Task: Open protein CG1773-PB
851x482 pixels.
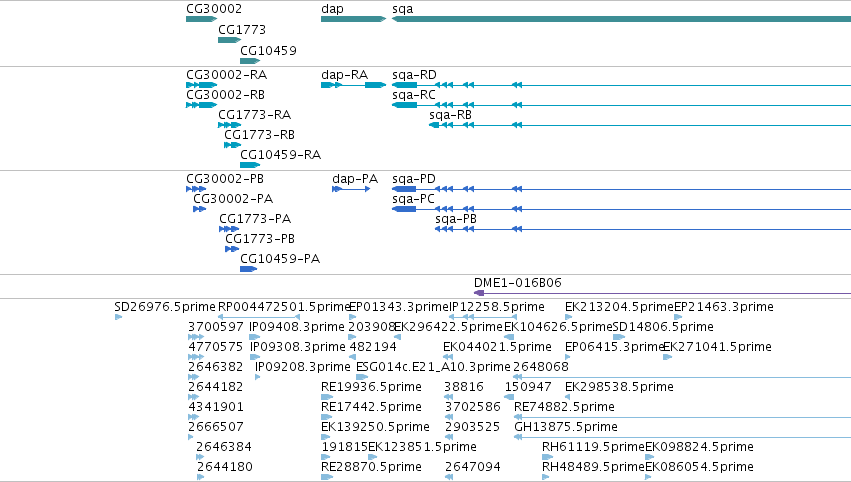Action: [260, 239]
